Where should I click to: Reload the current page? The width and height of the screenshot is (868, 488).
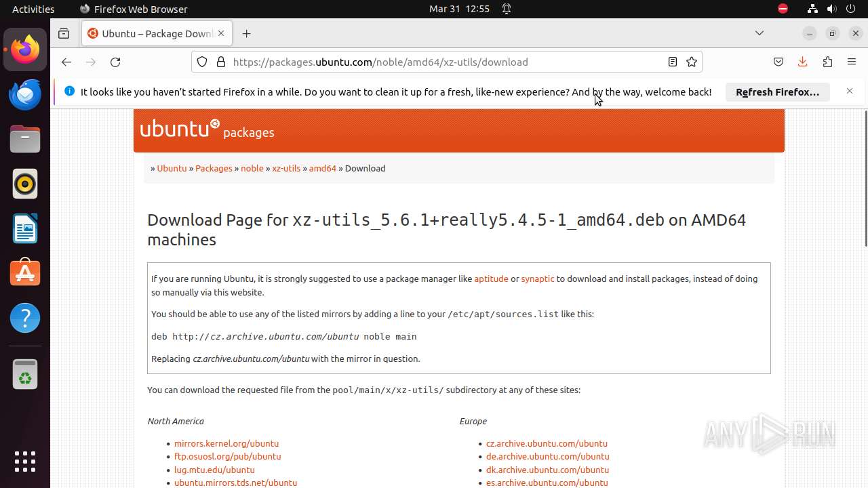pyautogui.click(x=115, y=62)
